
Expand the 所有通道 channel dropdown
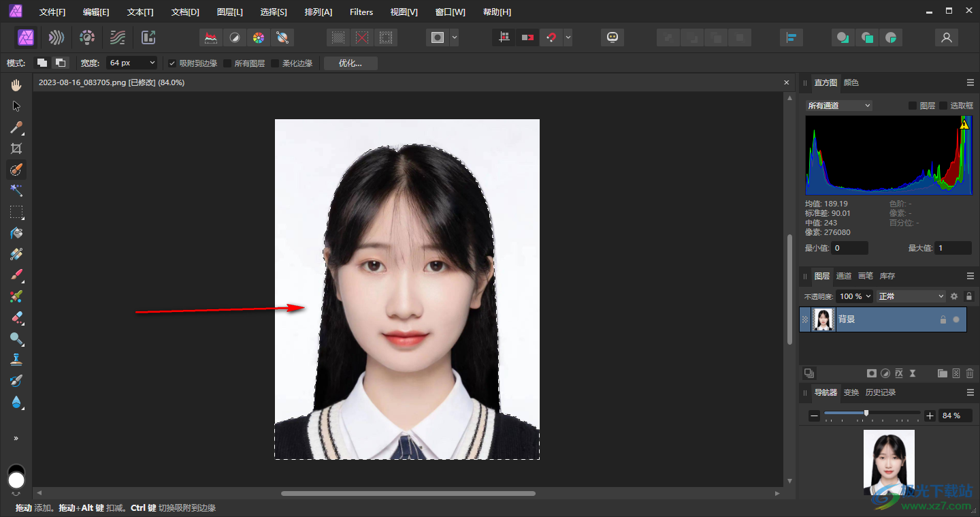(838, 106)
